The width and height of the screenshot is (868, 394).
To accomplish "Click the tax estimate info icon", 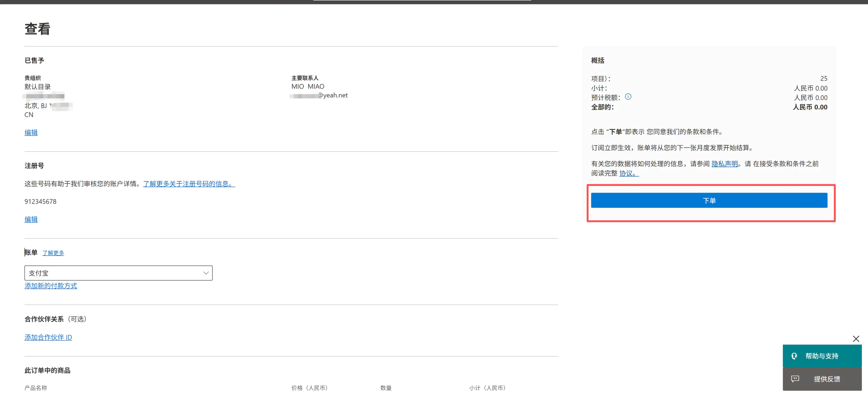I will pos(628,97).
